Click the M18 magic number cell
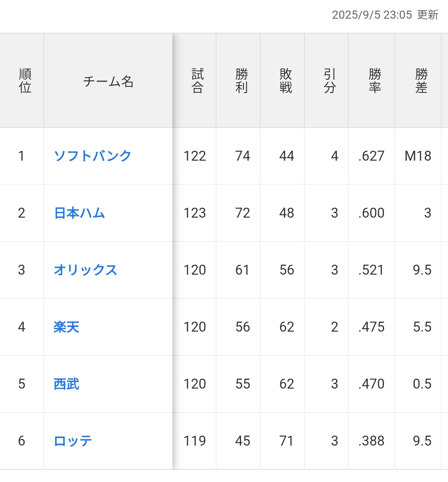The height and width of the screenshot is (482, 448). 418,156
